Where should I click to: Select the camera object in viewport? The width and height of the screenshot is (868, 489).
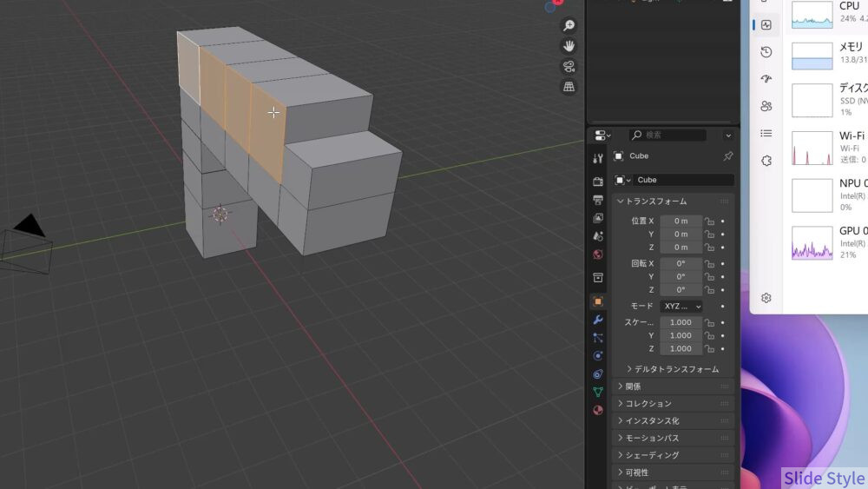point(26,245)
